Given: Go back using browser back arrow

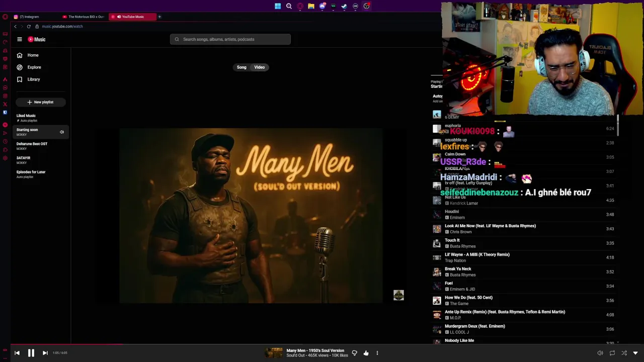Looking at the screenshot, I should tap(15, 26).
